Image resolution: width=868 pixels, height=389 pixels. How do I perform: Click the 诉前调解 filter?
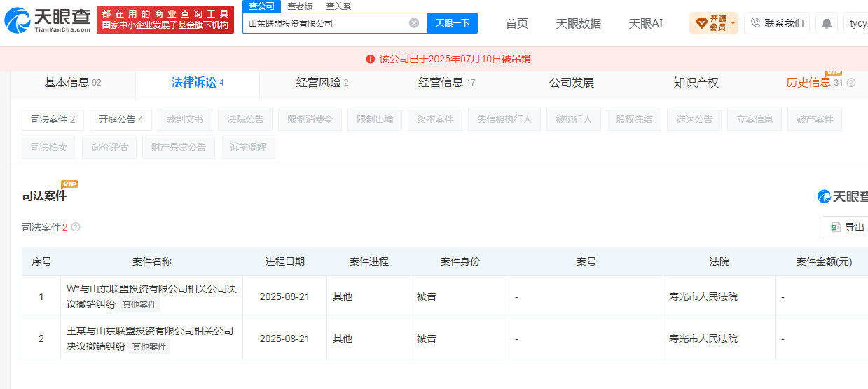click(248, 148)
